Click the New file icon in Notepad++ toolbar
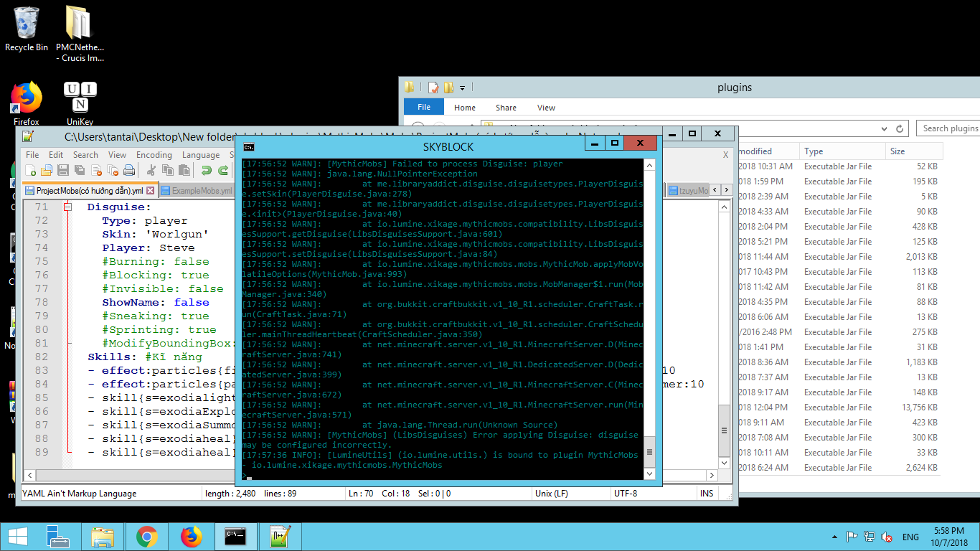Screen dimensions: 980x551 pyautogui.click(x=30, y=171)
